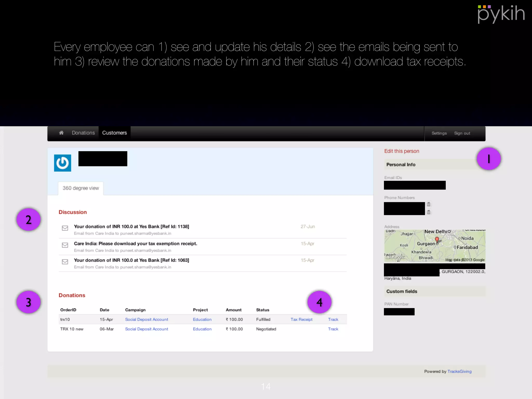The height and width of the screenshot is (399, 532).
Task: Select the blue profile avatar image
Action: pos(63,163)
